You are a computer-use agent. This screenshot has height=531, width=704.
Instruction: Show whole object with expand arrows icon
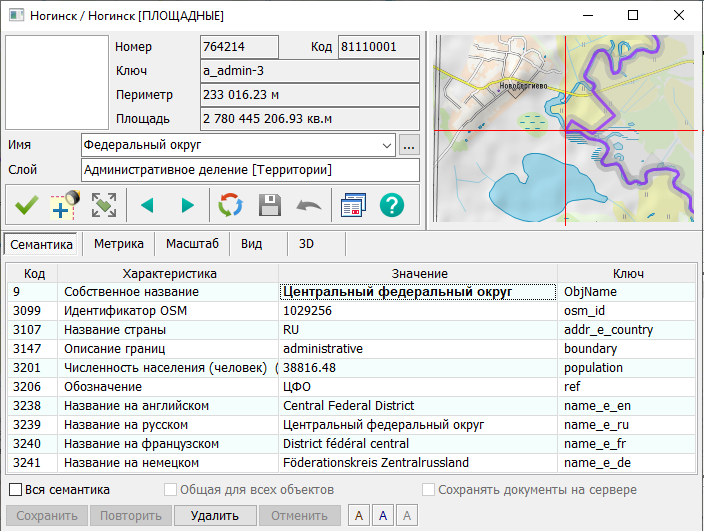click(104, 206)
